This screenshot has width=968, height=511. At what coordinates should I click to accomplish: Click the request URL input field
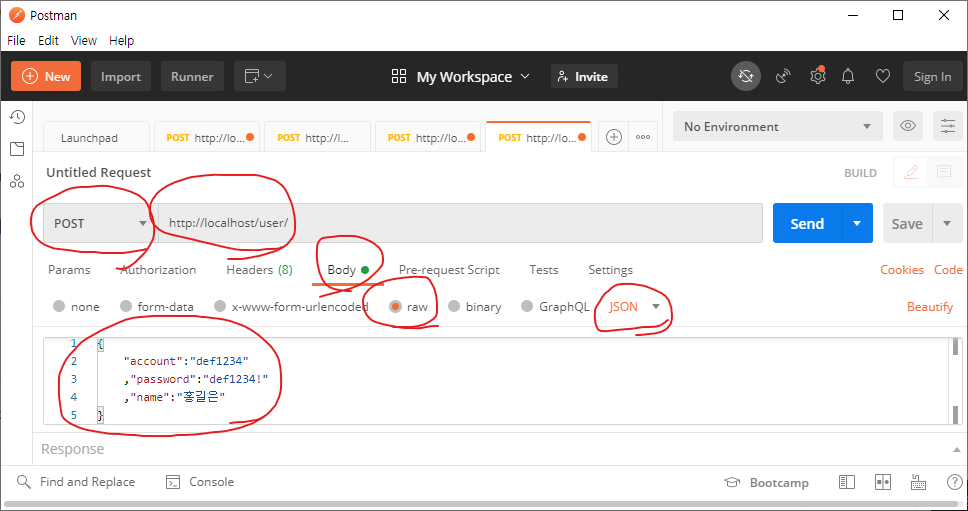460,223
